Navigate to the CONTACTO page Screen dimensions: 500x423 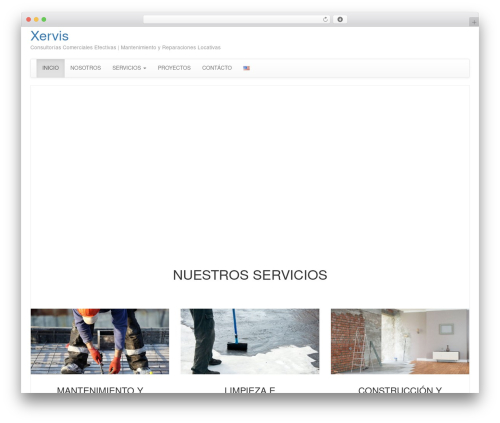(217, 68)
